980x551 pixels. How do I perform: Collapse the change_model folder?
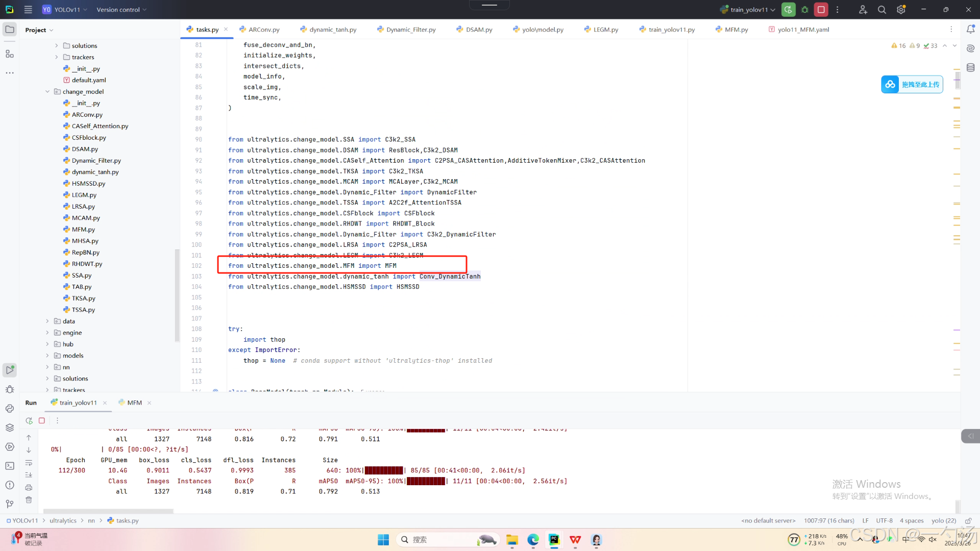(x=47, y=92)
